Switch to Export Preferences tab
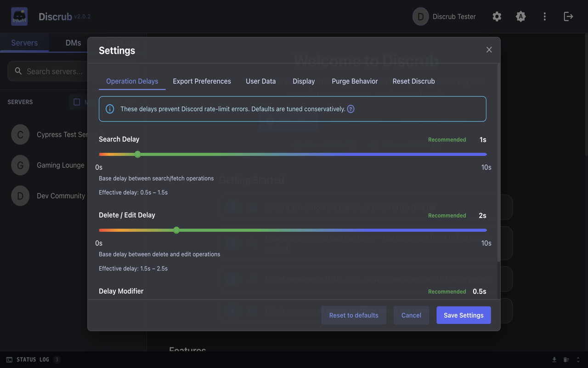The width and height of the screenshot is (588, 368). pos(202,81)
